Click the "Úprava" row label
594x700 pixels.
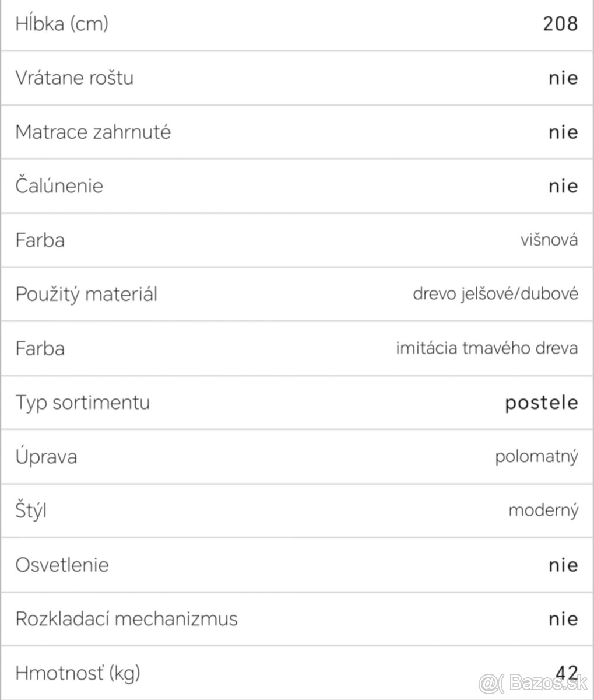pyautogui.click(x=46, y=456)
